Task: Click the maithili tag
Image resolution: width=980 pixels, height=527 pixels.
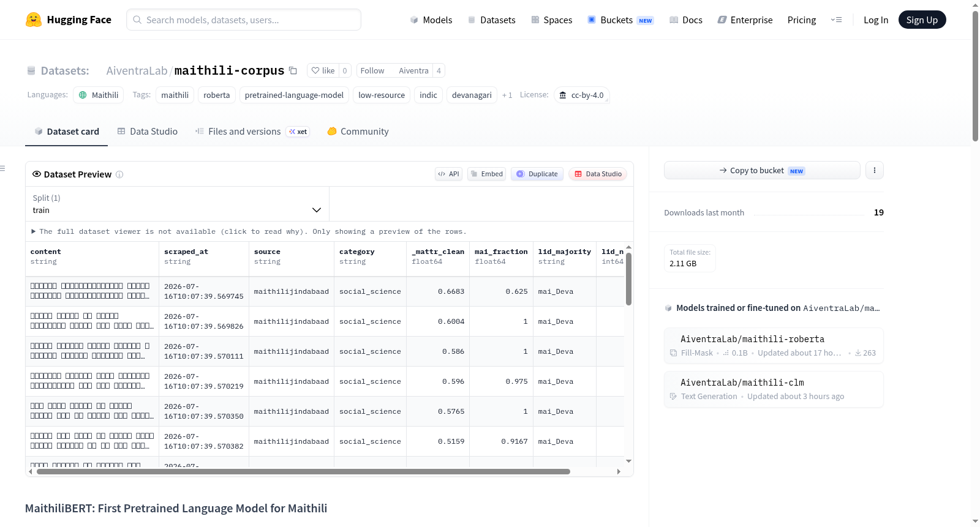Action: (x=175, y=95)
